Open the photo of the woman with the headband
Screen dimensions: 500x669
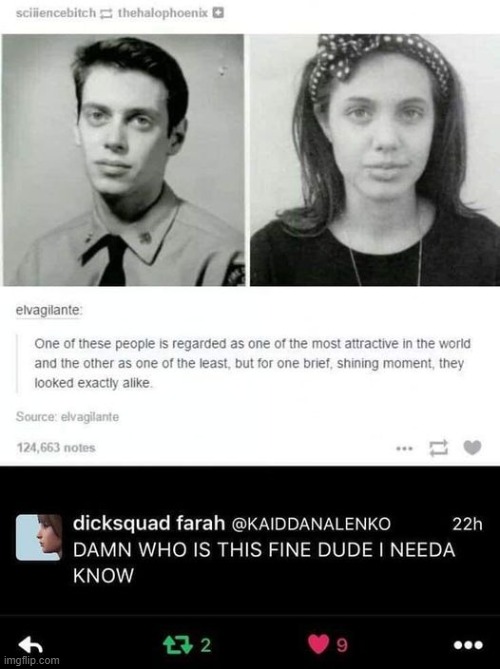(x=375, y=160)
